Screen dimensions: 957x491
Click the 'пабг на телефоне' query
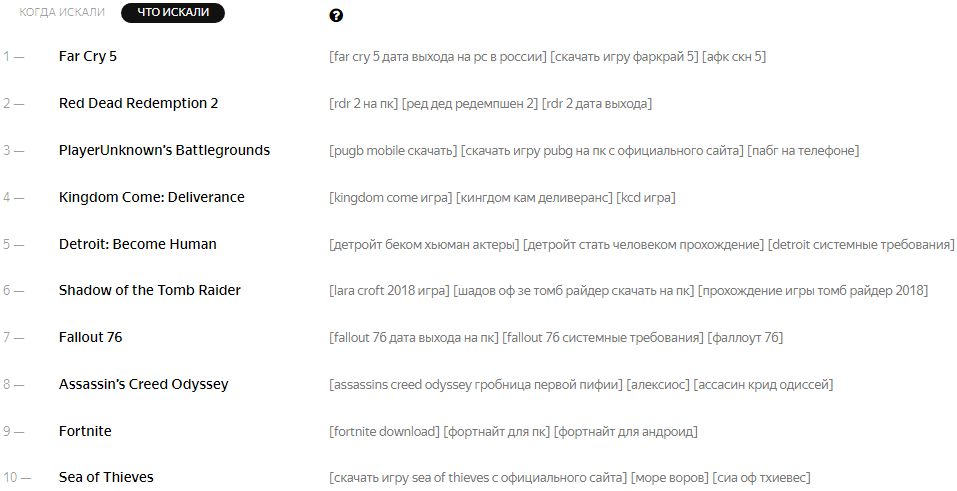[x=803, y=151]
